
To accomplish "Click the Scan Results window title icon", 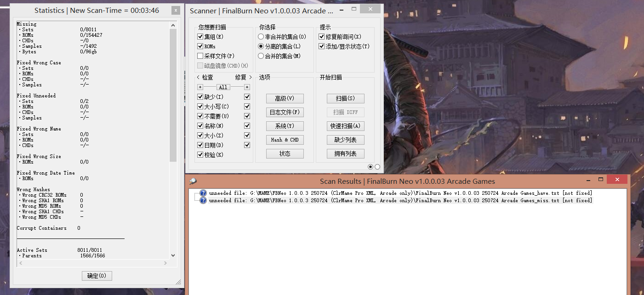I will 193,181.
